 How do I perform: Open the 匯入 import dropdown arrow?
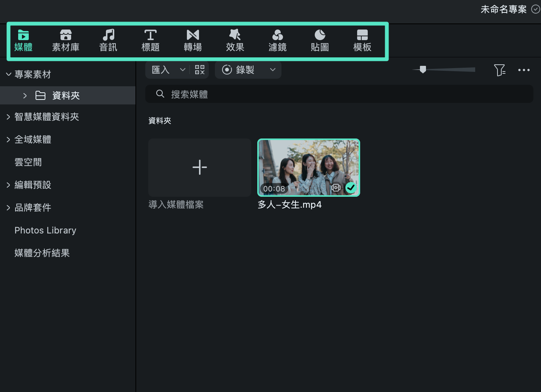click(182, 70)
